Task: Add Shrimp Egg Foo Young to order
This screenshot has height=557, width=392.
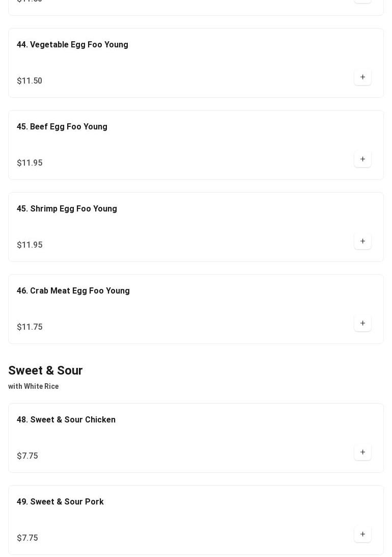Action: [x=362, y=242]
